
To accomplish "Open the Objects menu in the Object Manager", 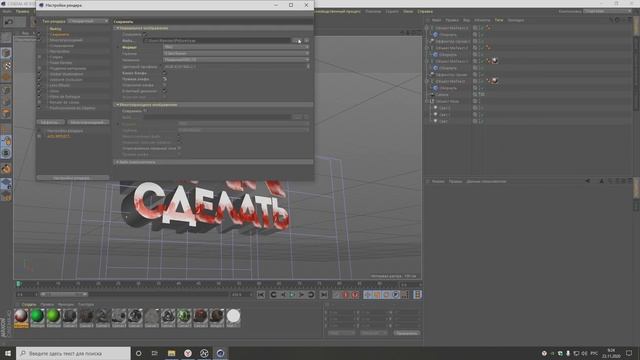I will 482,20.
